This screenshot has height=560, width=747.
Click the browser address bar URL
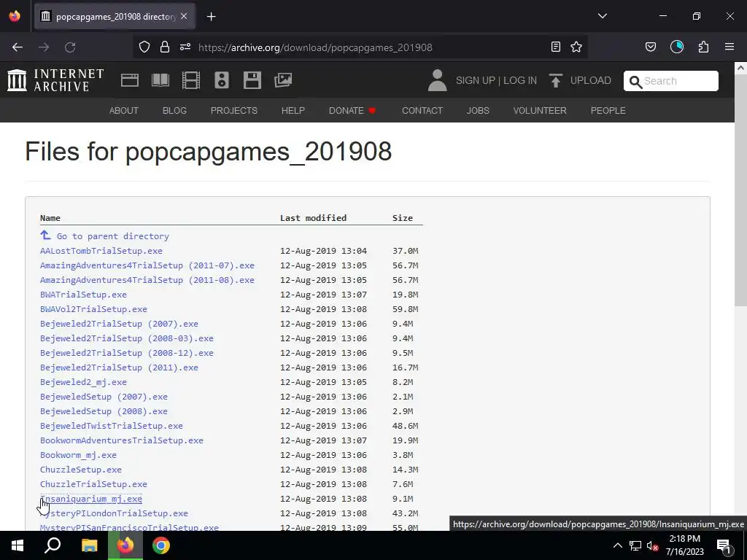[x=315, y=47]
